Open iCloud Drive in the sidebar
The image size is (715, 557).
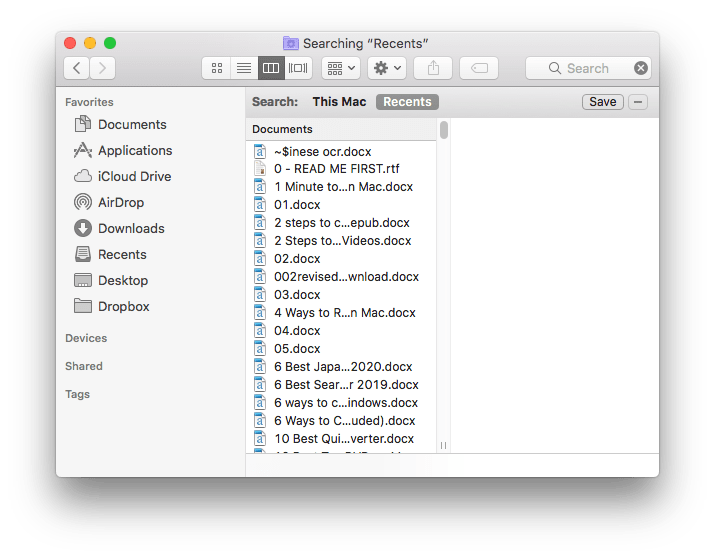[134, 177]
